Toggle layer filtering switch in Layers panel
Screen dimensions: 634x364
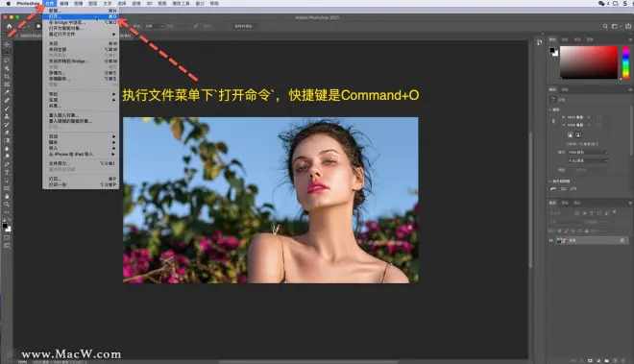[615, 211]
